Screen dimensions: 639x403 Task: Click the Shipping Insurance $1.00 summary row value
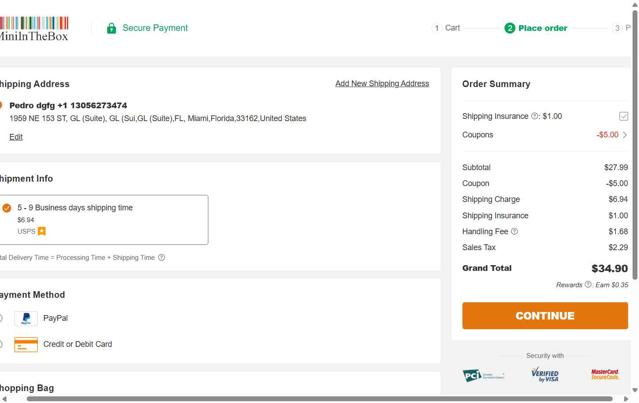point(618,216)
